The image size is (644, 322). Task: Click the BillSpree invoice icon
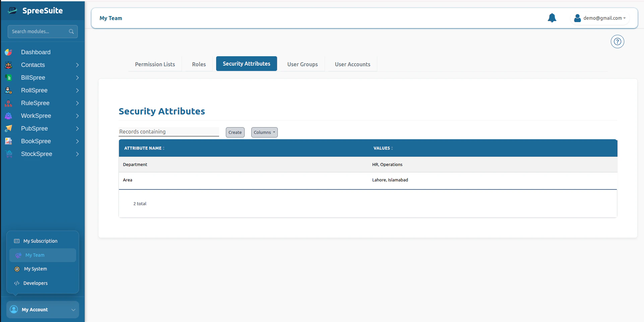pyautogui.click(x=8, y=78)
